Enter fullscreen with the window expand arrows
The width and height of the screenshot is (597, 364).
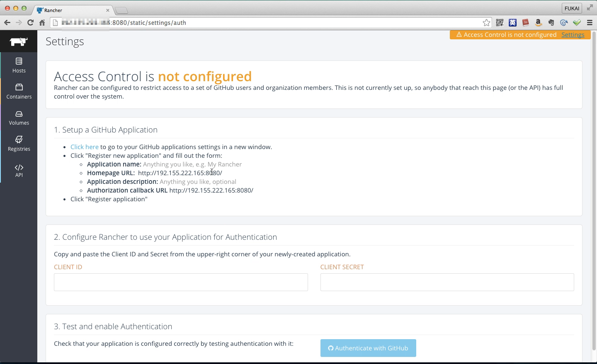(590, 8)
